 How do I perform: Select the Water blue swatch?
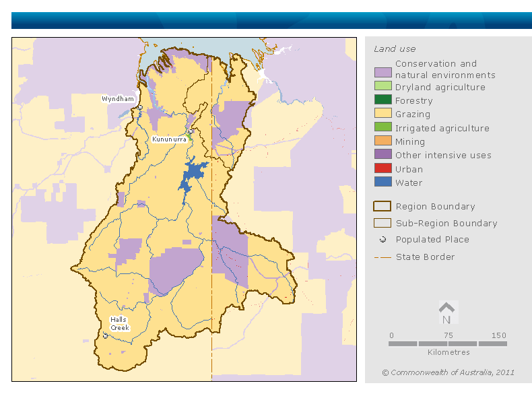click(x=383, y=182)
